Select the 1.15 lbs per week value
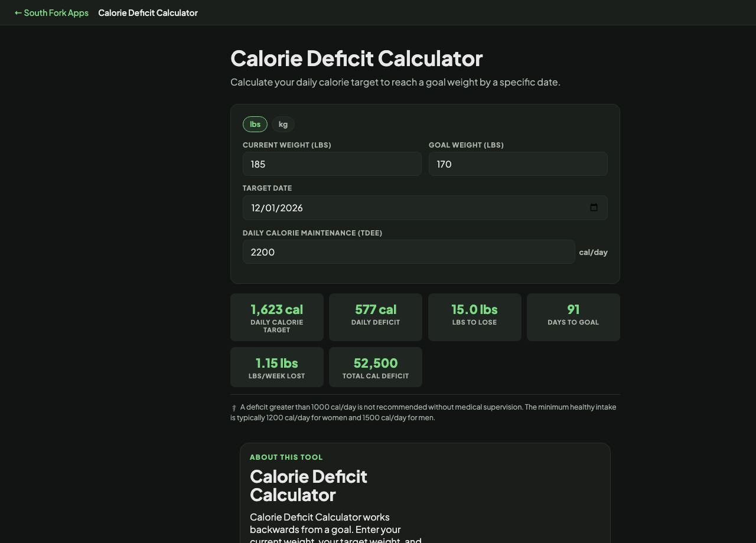The image size is (756, 543). 276,363
